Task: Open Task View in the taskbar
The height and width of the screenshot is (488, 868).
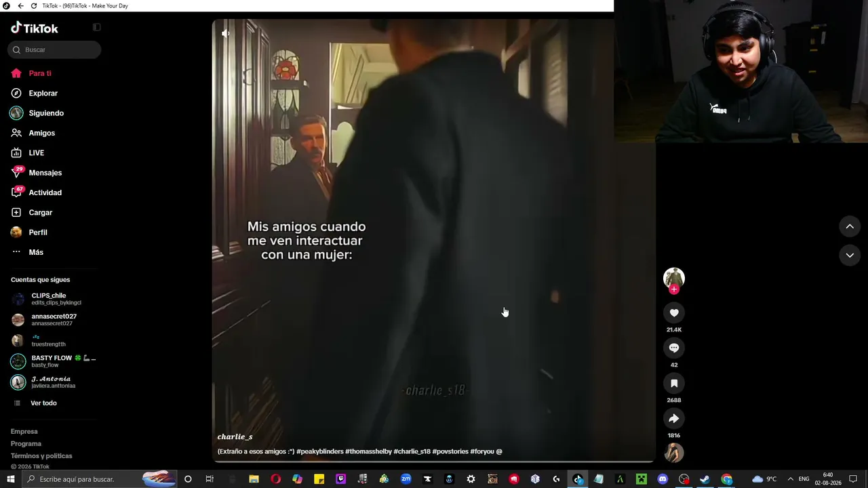Action: (210, 479)
